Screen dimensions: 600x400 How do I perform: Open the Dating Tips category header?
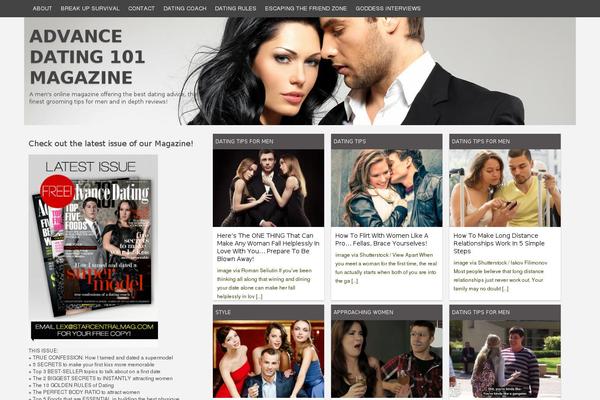click(386, 141)
